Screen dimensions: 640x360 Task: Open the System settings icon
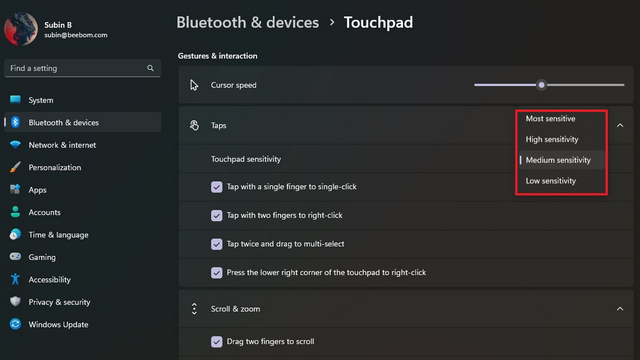point(16,100)
